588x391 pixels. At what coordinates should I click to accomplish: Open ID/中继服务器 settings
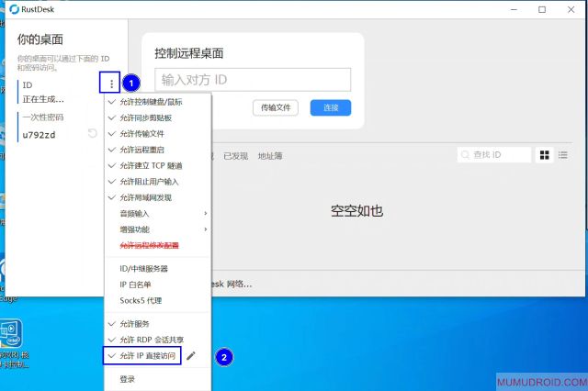click(x=157, y=269)
